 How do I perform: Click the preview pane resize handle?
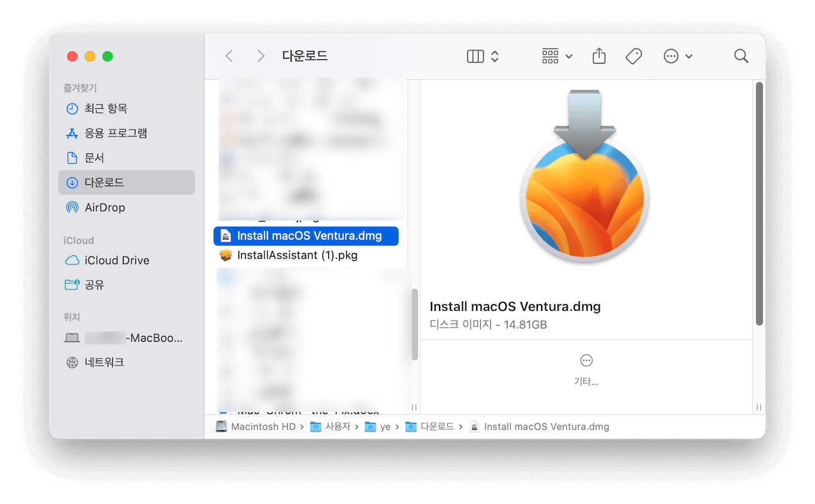[760, 407]
